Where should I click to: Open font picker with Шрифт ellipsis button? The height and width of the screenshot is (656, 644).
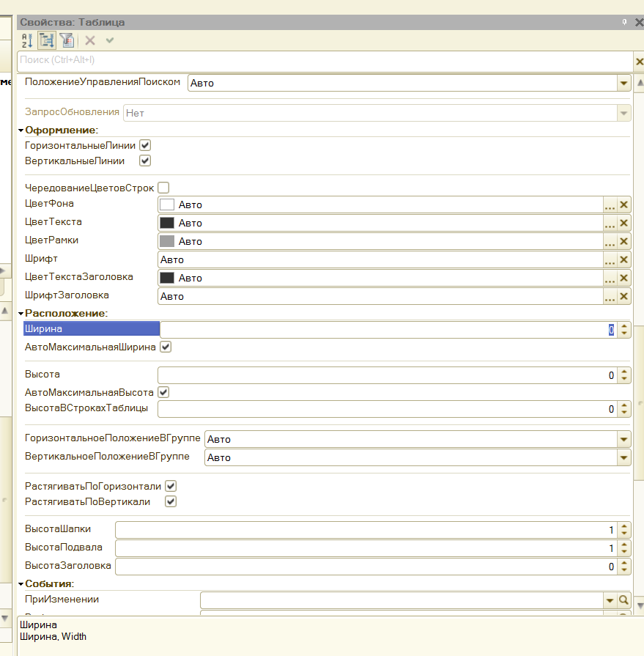[x=610, y=260]
